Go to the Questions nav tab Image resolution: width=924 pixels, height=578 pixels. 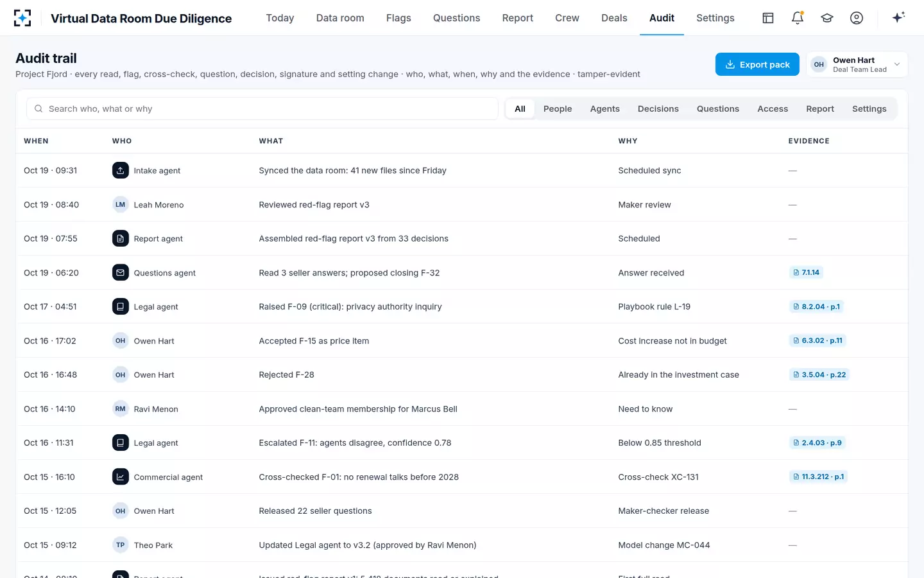point(456,18)
